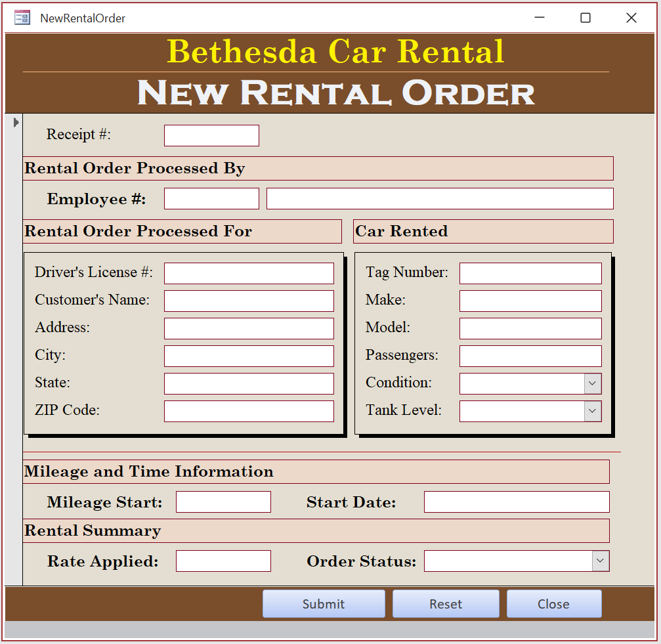Click the Mileage Start field

coord(223,501)
